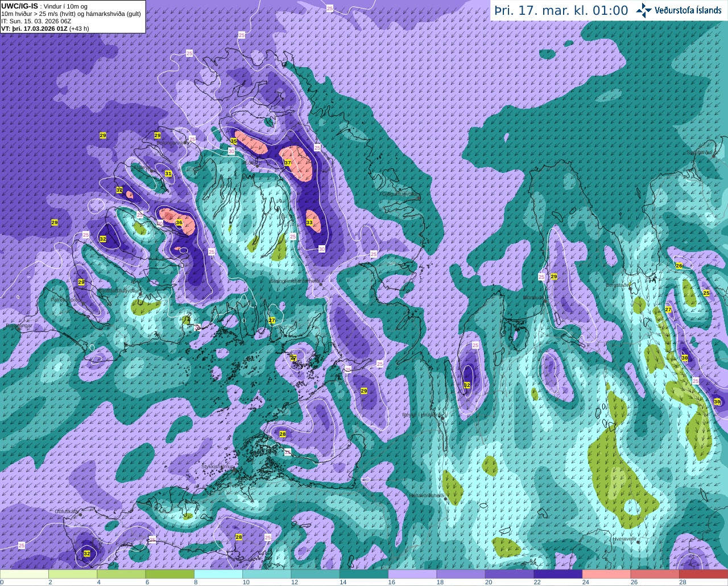Click the legend value 8
The image size is (728, 586).
[196, 582]
